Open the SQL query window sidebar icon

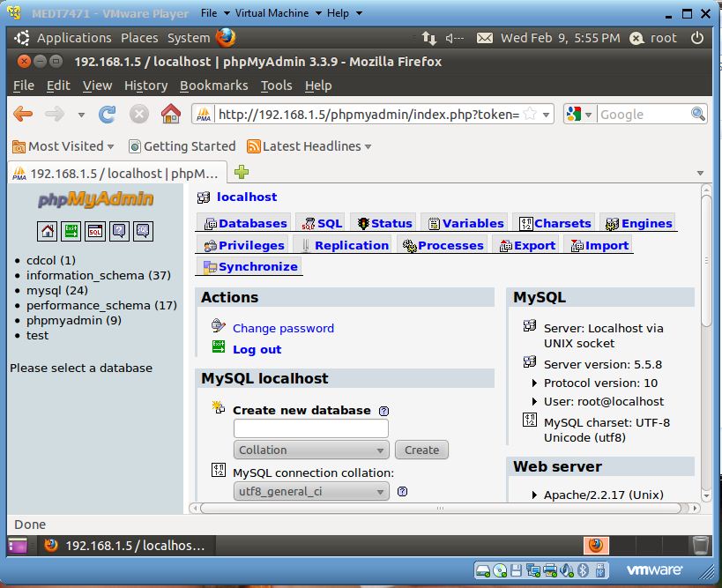95,231
